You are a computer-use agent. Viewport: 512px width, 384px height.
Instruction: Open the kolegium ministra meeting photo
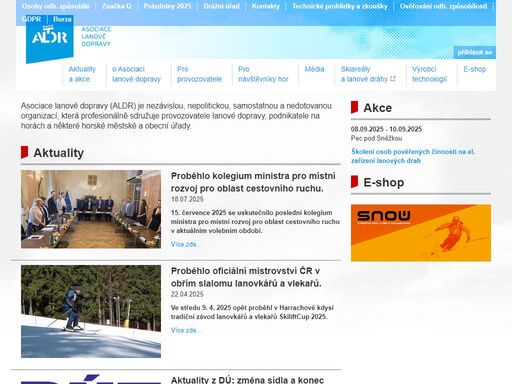pyautogui.click(x=91, y=209)
